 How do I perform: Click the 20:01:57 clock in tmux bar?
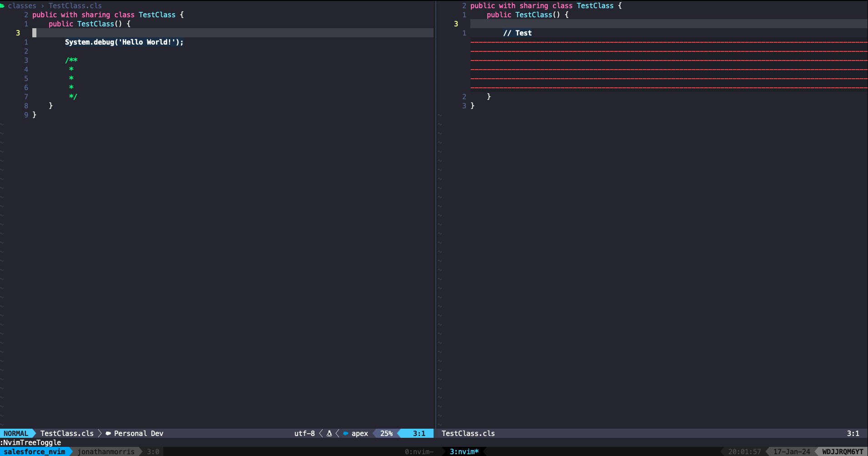[x=744, y=451]
